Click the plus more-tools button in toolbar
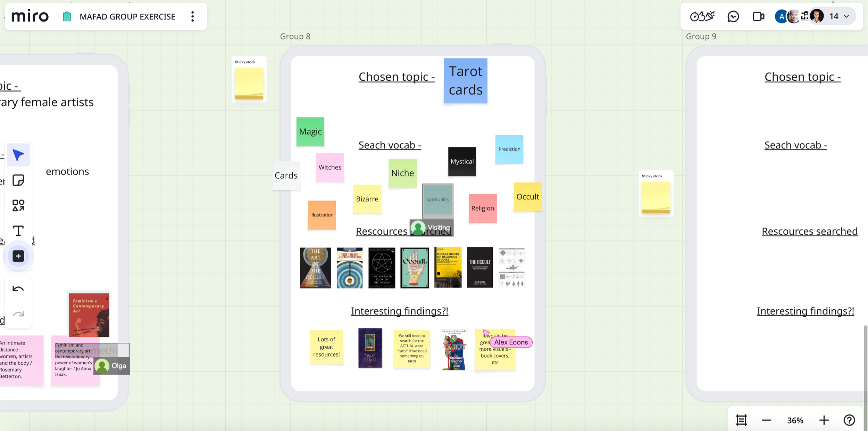The image size is (868, 431). 18,256
